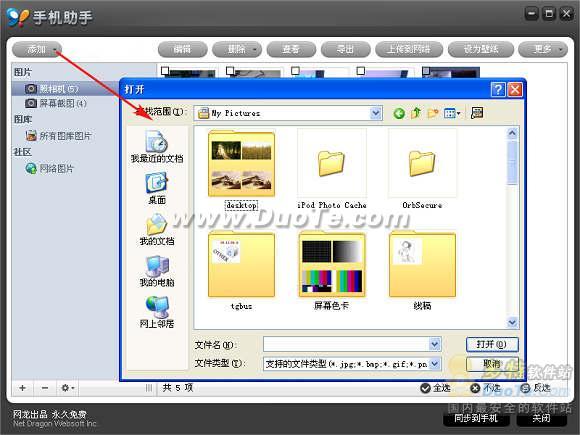
Task: Click the Open (O) button
Action: click(x=492, y=344)
